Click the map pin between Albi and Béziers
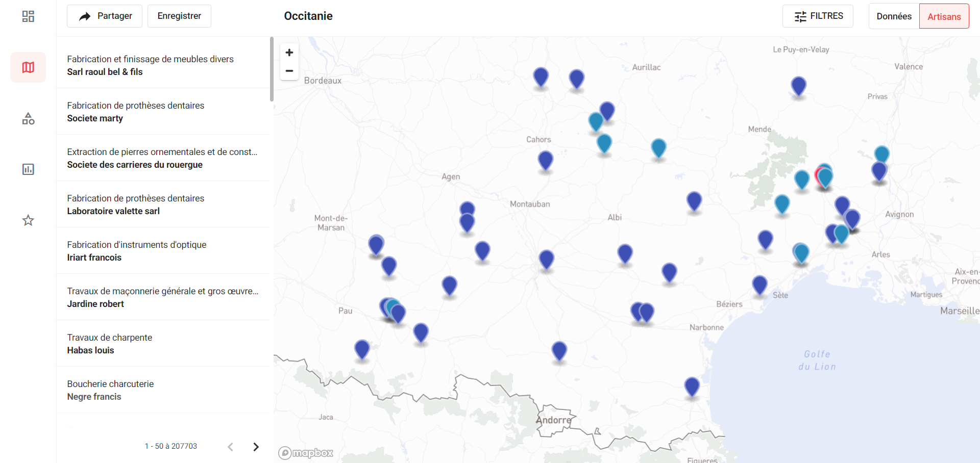 point(669,273)
